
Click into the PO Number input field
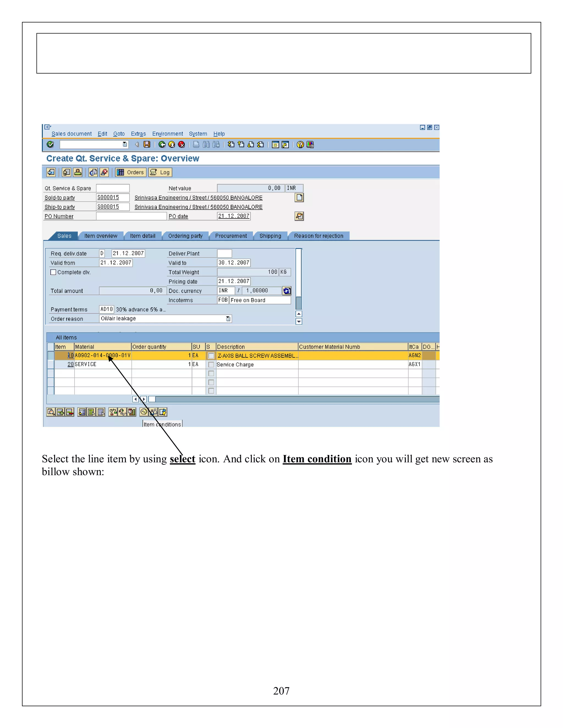point(131,216)
